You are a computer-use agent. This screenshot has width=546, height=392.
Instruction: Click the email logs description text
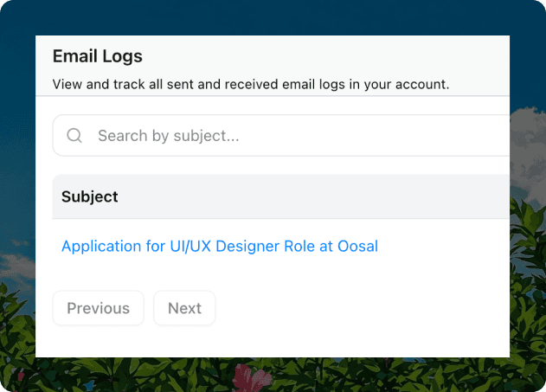tap(251, 85)
